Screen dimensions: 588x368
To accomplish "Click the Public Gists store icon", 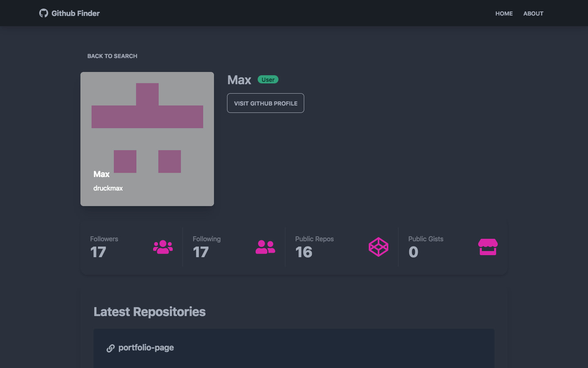I will pyautogui.click(x=488, y=247).
